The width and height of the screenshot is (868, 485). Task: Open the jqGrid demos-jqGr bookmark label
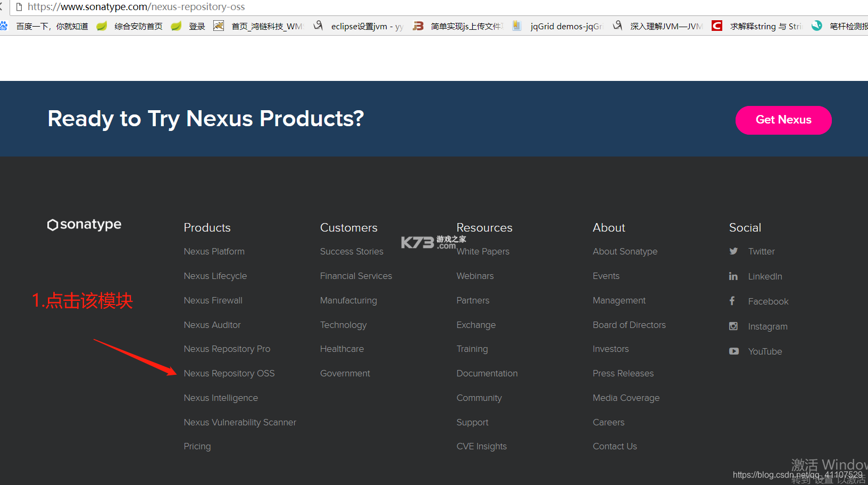pos(566,26)
